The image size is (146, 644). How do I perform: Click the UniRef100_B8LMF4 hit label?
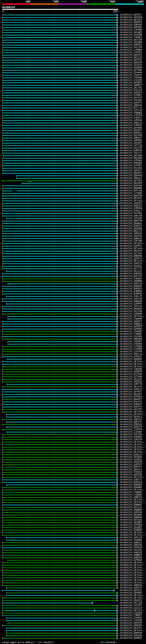131,183
